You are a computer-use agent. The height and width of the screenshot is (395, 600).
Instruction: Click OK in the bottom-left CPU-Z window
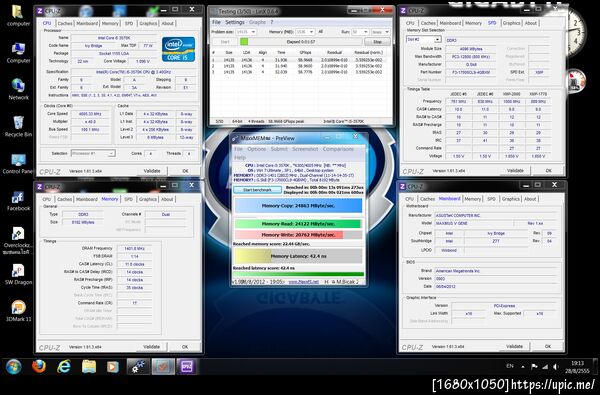click(x=185, y=347)
